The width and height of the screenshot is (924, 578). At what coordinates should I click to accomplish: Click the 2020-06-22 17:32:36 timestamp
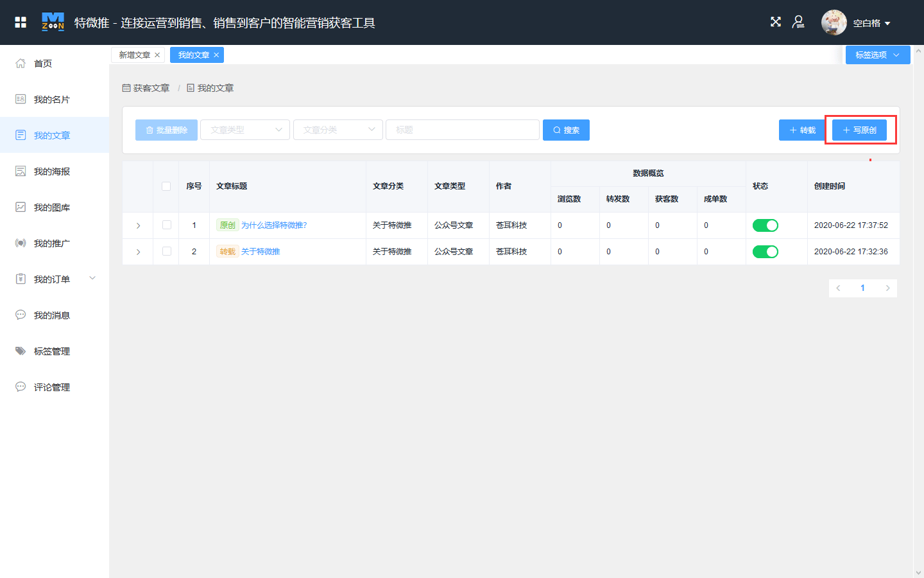point(851,252)
